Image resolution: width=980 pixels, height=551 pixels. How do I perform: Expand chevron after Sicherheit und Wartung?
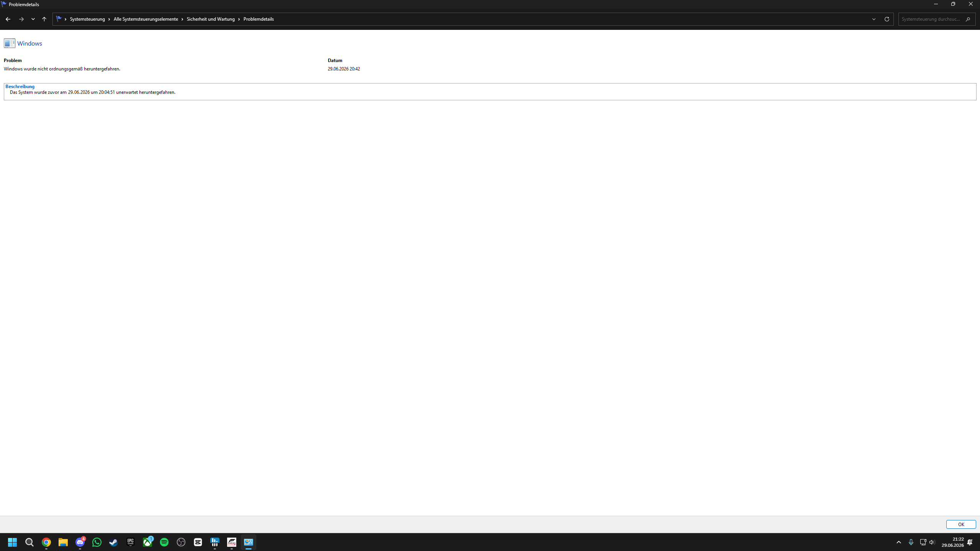pos(239,19)
